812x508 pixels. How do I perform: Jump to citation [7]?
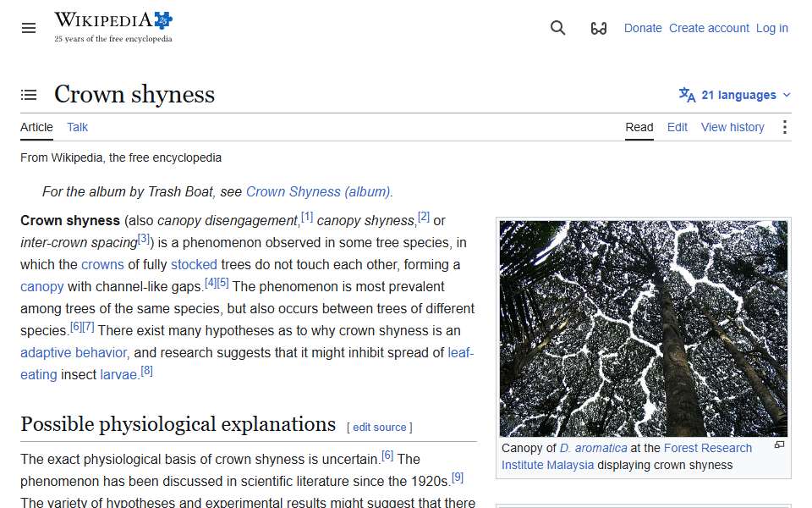(x=89, y=327)
